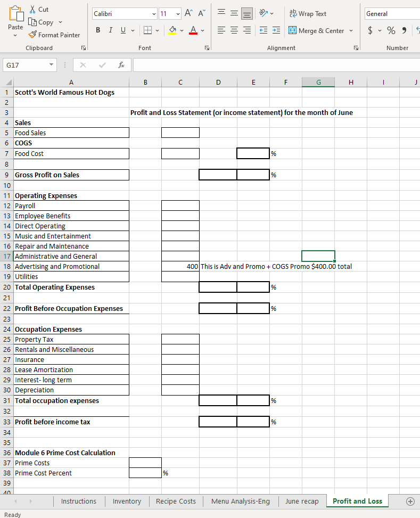This screenshot has width=420, height=518.
Task: Click into the formula bar
Action: pos(276,65)
